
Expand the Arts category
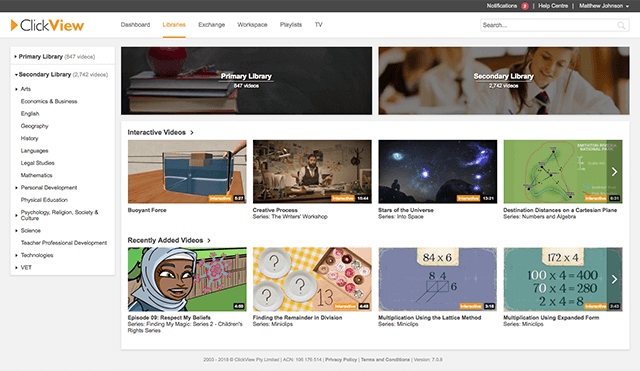pyautogui.click(x=16, y=89)
